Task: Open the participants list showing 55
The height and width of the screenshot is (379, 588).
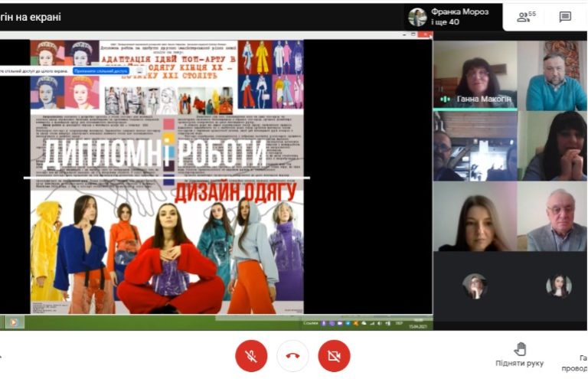Action: coord(526,17)
